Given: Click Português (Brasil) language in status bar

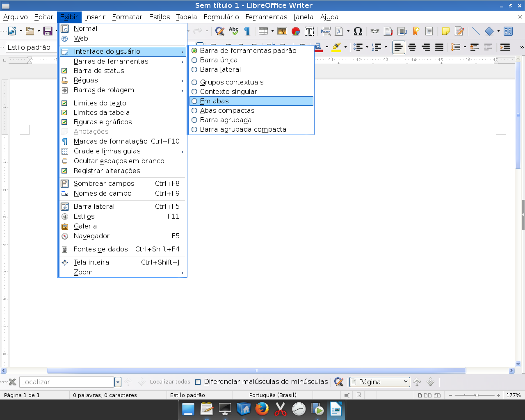Looking at the screenshot, I should point(273,395).
